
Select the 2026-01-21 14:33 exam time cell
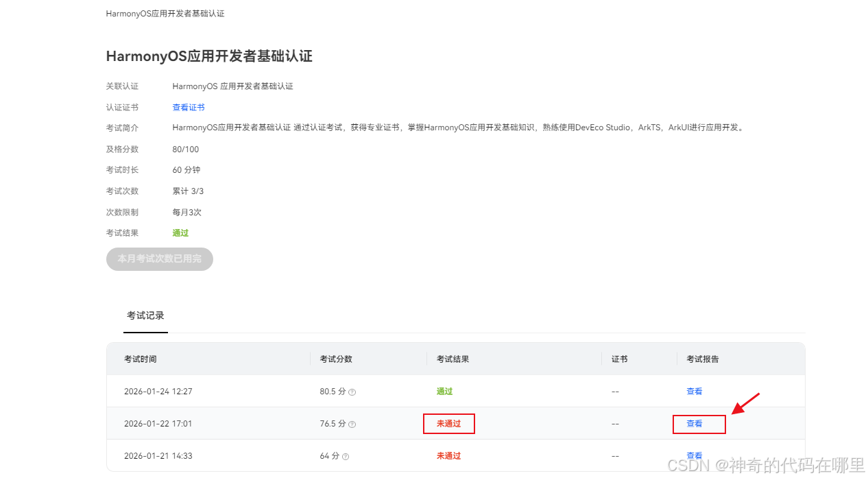[x=158, y=456]
